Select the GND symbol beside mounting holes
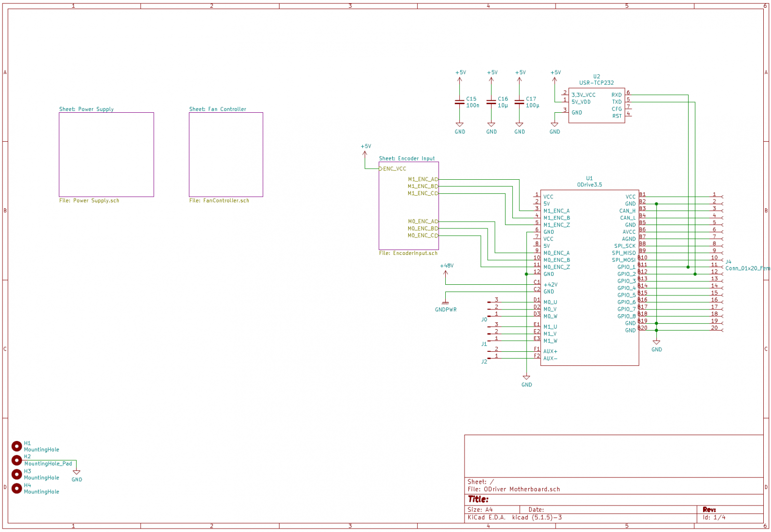Image resolution: width=771 pixels, height=532 pixels. point(76,473)
